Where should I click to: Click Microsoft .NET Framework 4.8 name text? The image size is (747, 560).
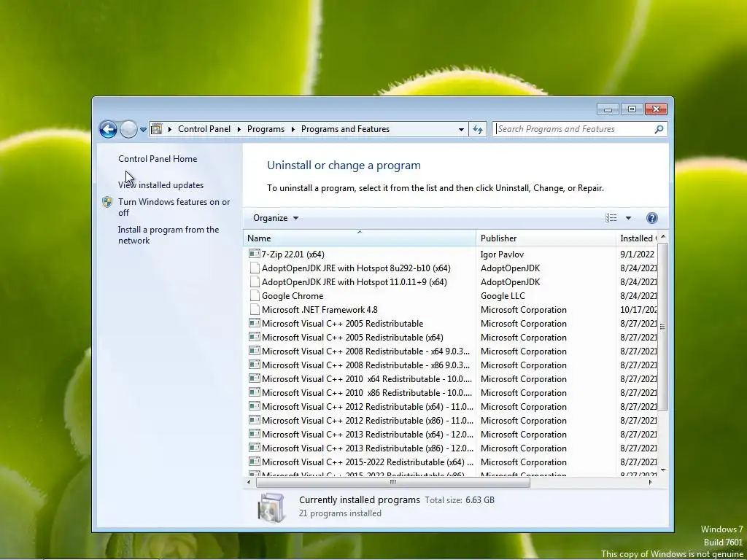point(320,309)
